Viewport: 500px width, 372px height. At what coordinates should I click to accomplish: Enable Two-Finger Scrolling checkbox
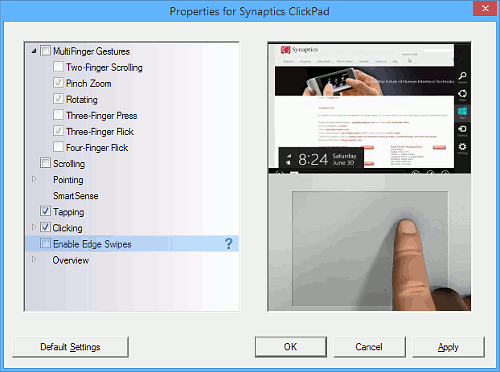tap(58, 67)
